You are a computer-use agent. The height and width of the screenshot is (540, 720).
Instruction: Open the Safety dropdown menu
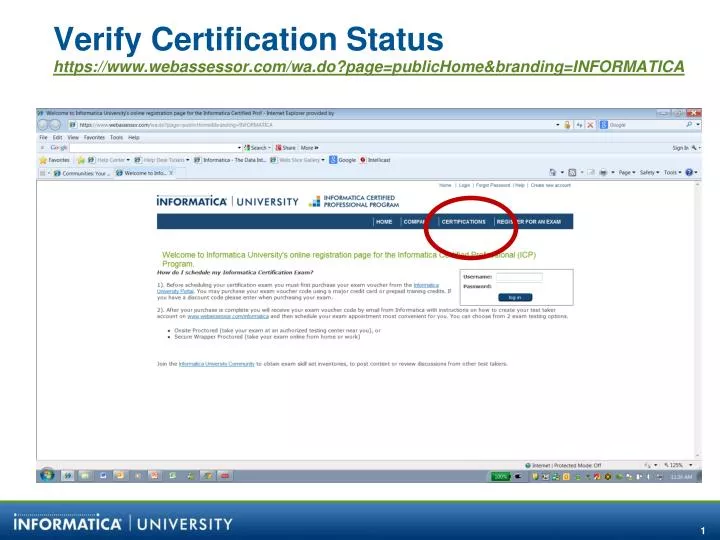[649, 172]
